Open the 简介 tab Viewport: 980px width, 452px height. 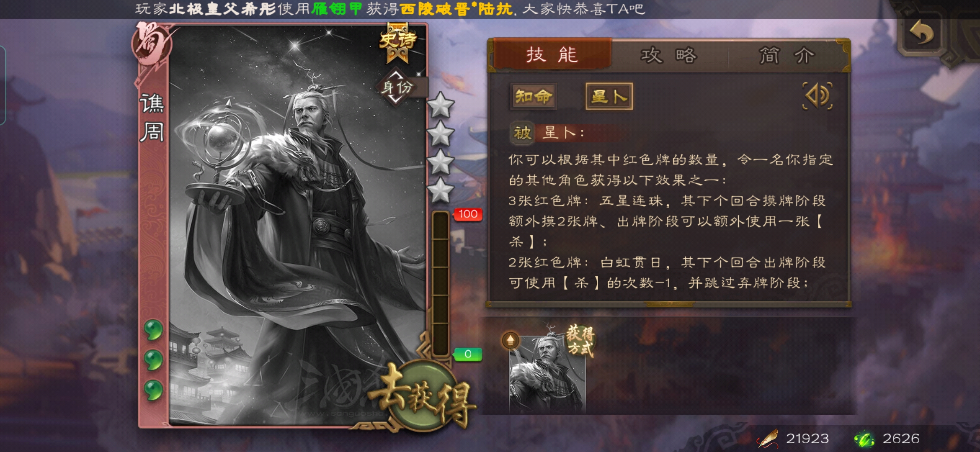tap(787, 56)
